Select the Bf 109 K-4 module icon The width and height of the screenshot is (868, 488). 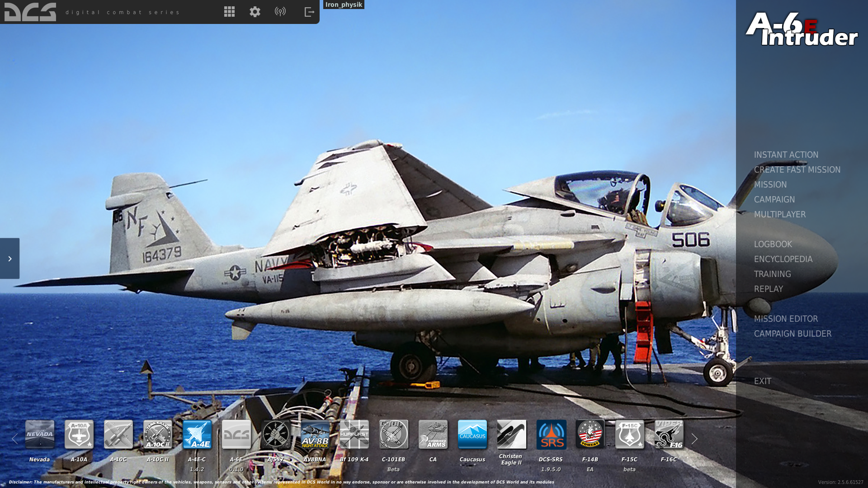pos(354,434)
